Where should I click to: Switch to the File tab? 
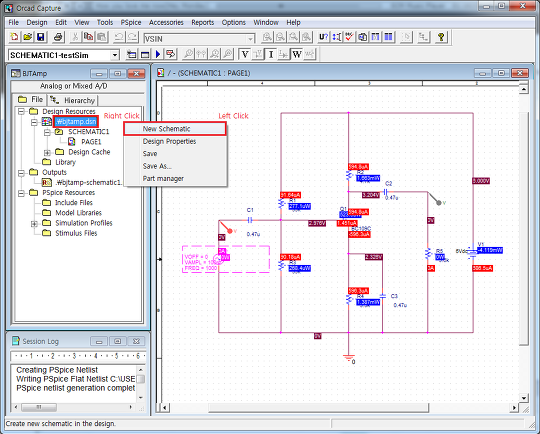30,100
